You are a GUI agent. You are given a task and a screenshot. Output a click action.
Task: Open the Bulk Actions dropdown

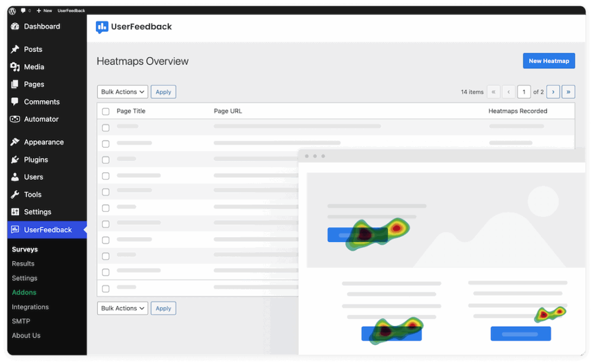click(122, 91)
